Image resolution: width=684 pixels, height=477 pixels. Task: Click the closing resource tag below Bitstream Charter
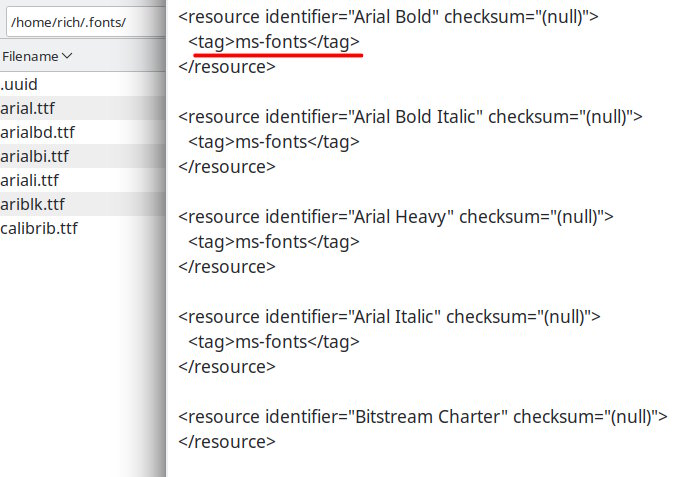[227, 441]
